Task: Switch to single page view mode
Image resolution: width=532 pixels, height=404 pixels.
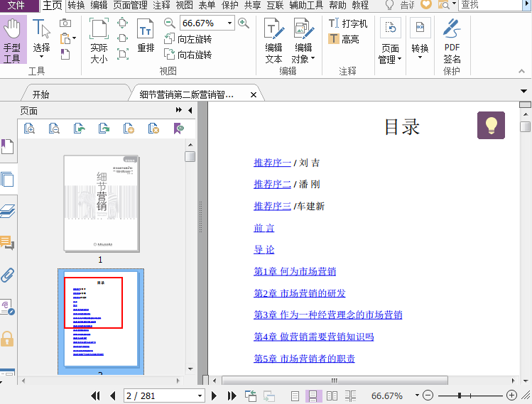Action: [295, 395]
